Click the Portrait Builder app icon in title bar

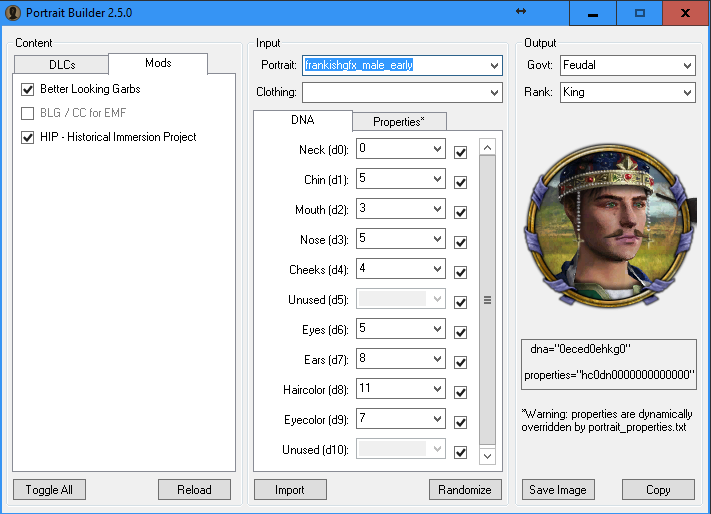point(13,12)
